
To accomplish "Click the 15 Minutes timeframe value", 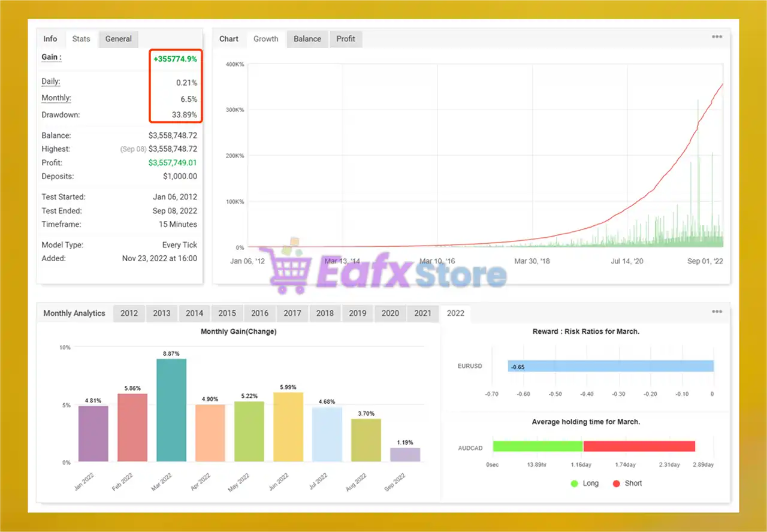I will point(178,225).
